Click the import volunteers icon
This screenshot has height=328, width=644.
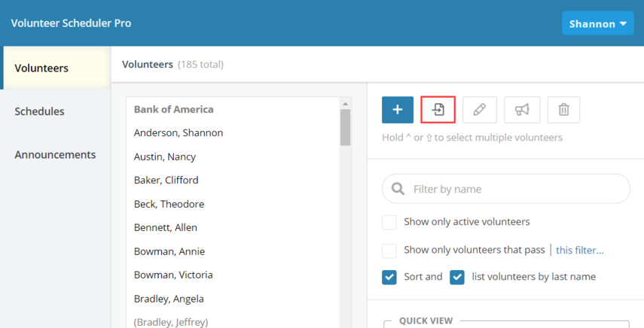(x=438, y=110)
